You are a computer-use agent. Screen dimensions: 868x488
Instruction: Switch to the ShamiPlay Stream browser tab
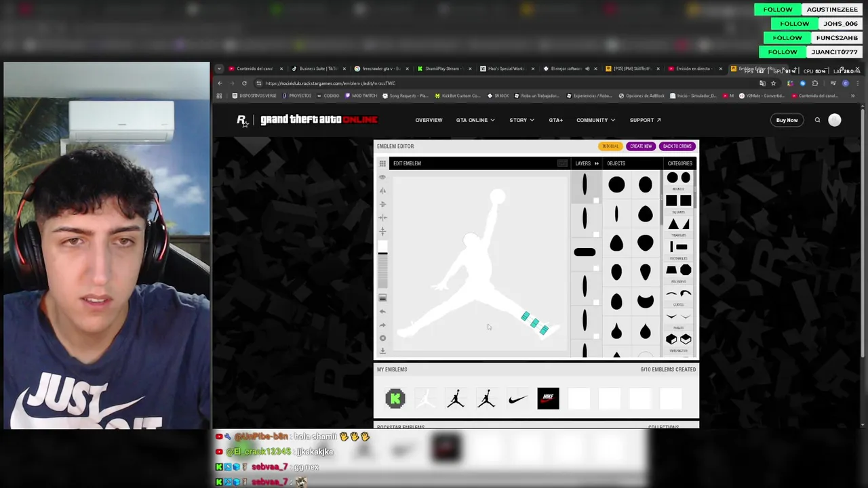443,68
